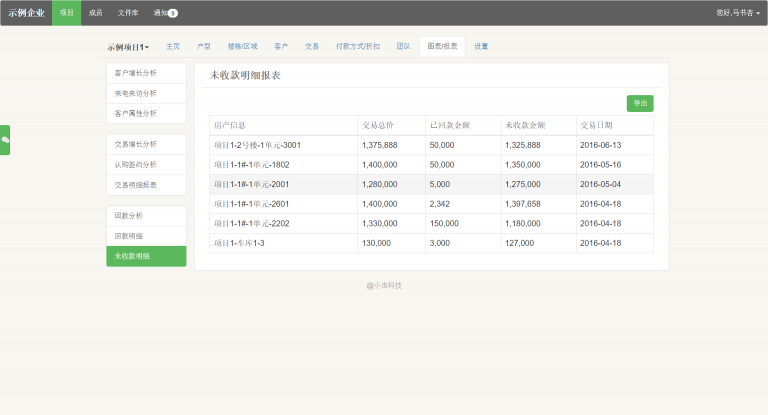Screen dimensions: 768x415
Task: Click the green 导出 export button
Action: [x=639, y=103]
